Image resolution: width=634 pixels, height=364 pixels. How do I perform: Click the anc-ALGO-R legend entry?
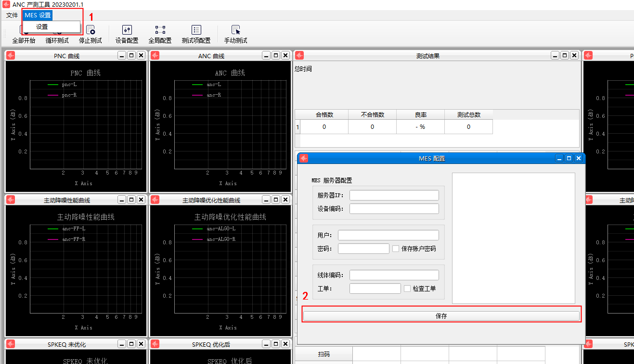(x=214, y=239)
